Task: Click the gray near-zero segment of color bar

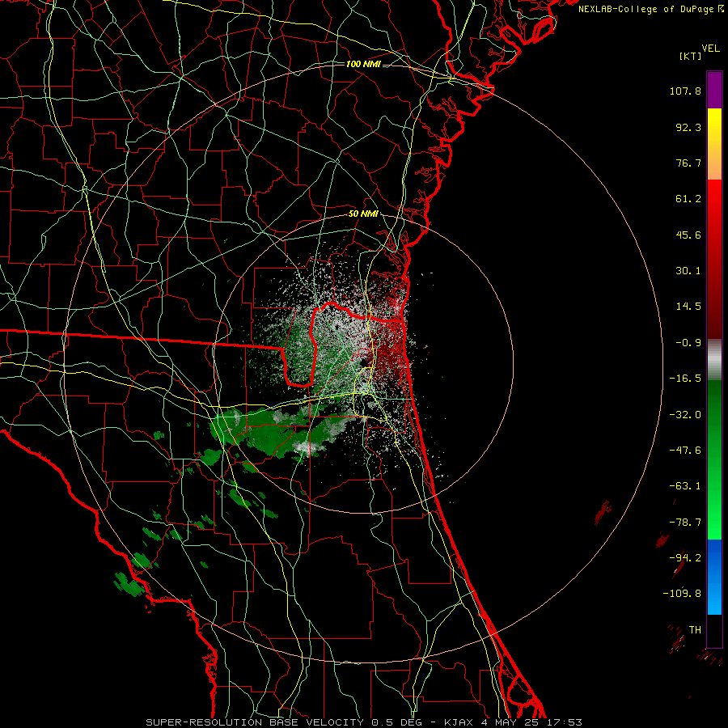Action: [714, 360]
